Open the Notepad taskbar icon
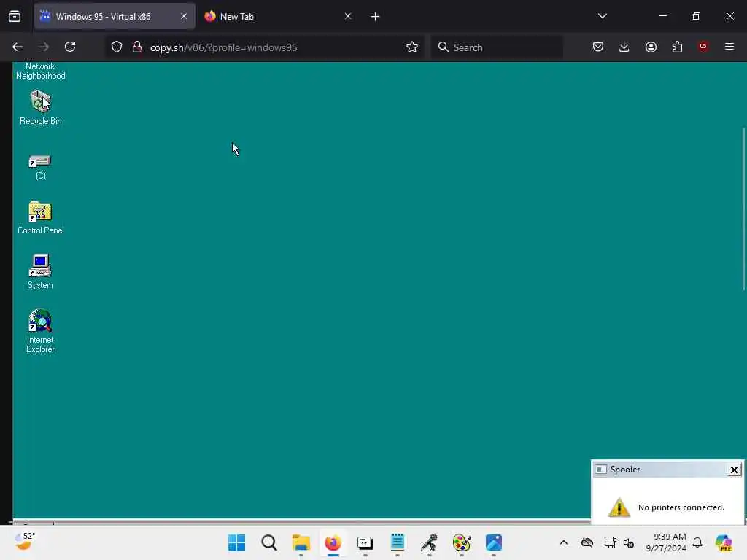Screen dimensions: 747x560 [398, 542]
